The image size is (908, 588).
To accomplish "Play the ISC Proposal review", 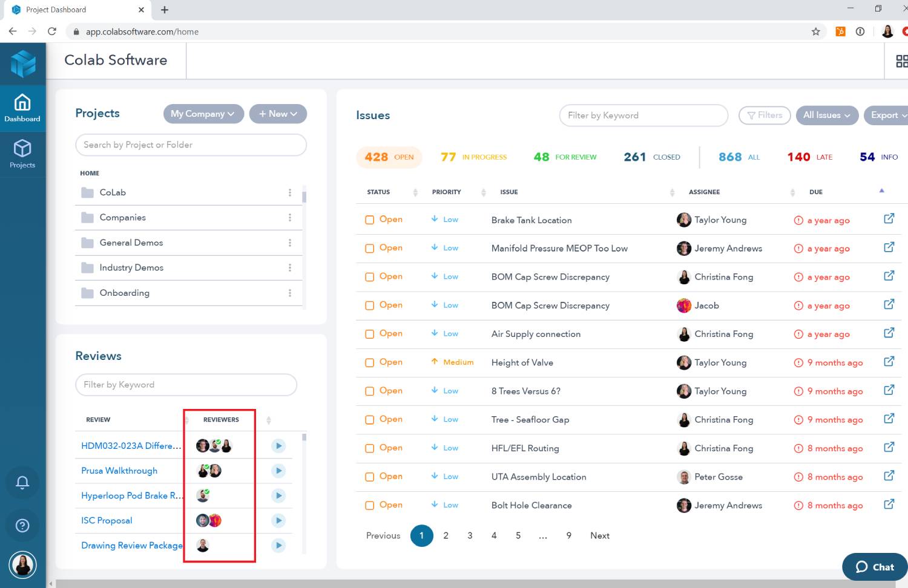I will click(x=278, y=520).
